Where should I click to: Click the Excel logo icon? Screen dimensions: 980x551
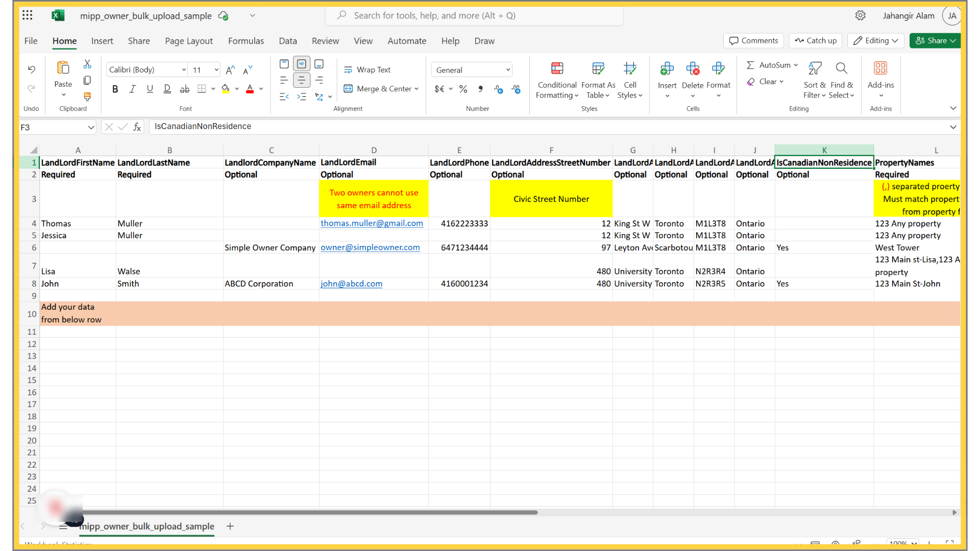(58, 15)
